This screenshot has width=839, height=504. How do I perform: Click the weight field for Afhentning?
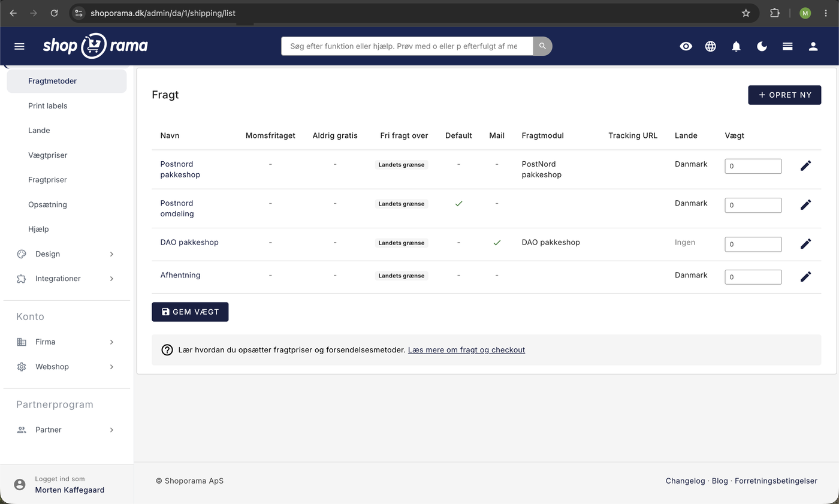tap(753, 277)
